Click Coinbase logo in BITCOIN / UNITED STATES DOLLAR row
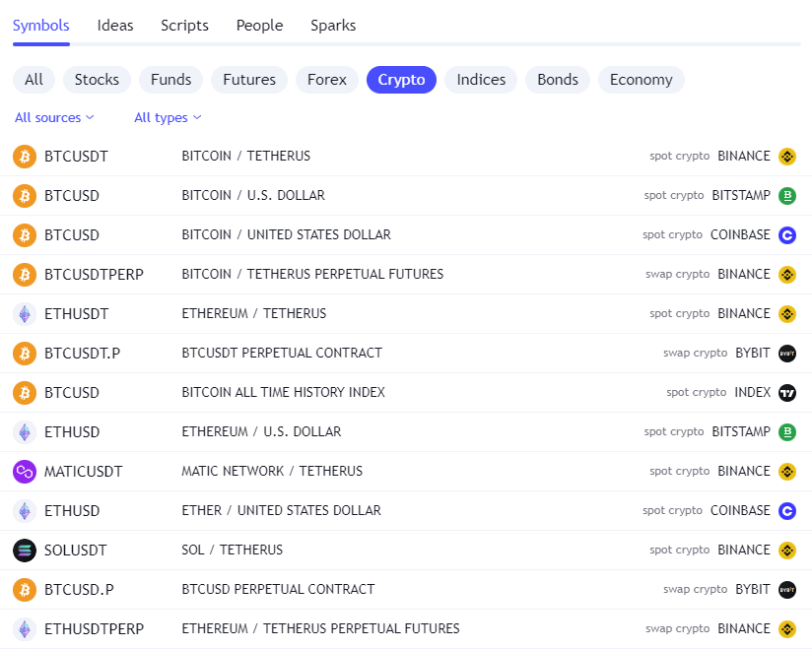The image size is (812, 649). click(x=787, y=235)
